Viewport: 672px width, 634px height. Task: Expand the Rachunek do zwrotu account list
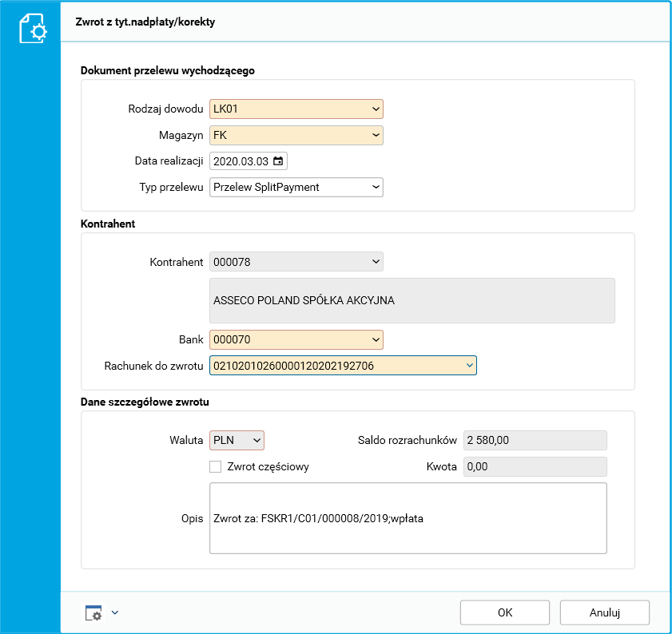click(468, 366)
